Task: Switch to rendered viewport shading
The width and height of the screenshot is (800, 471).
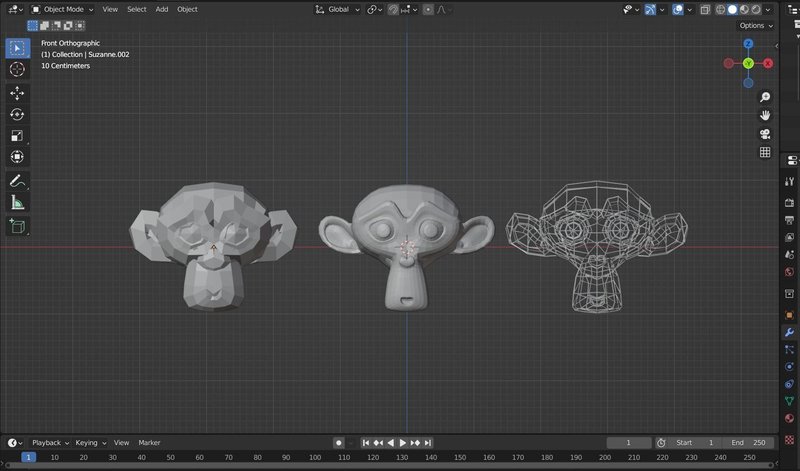Action: click(756, 9)
